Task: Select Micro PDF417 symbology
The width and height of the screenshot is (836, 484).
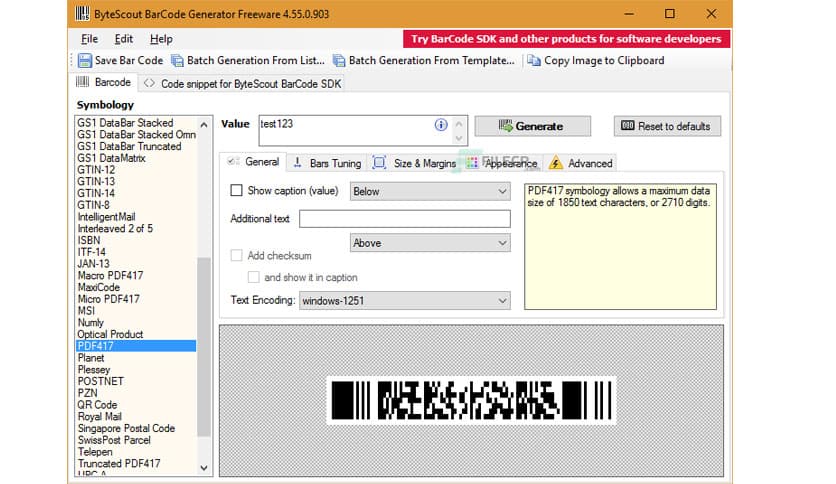Action: pyautogui.click(x=108, y=299)
